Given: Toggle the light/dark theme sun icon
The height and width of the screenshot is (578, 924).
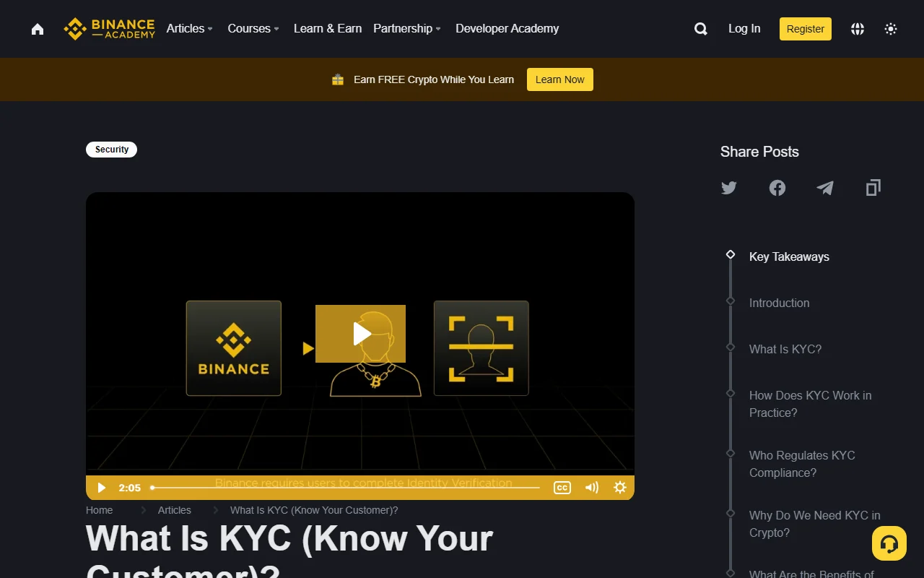Looking at the screenshot, I should (x=891, y=29).
